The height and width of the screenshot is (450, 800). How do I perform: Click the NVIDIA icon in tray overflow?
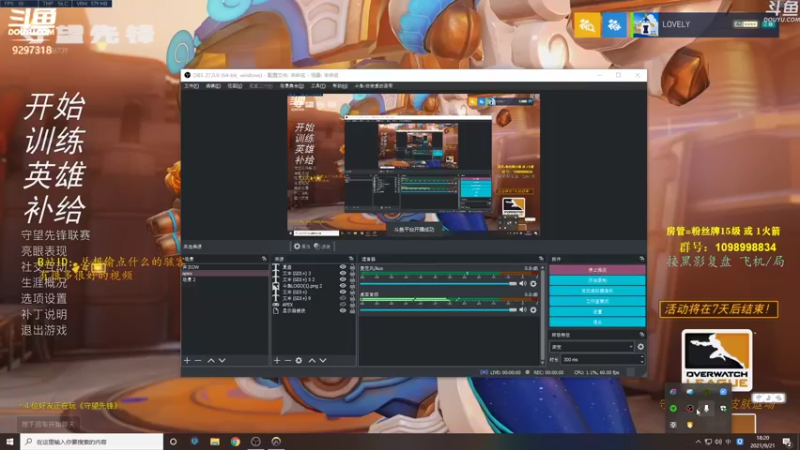(x=707, y=392)
